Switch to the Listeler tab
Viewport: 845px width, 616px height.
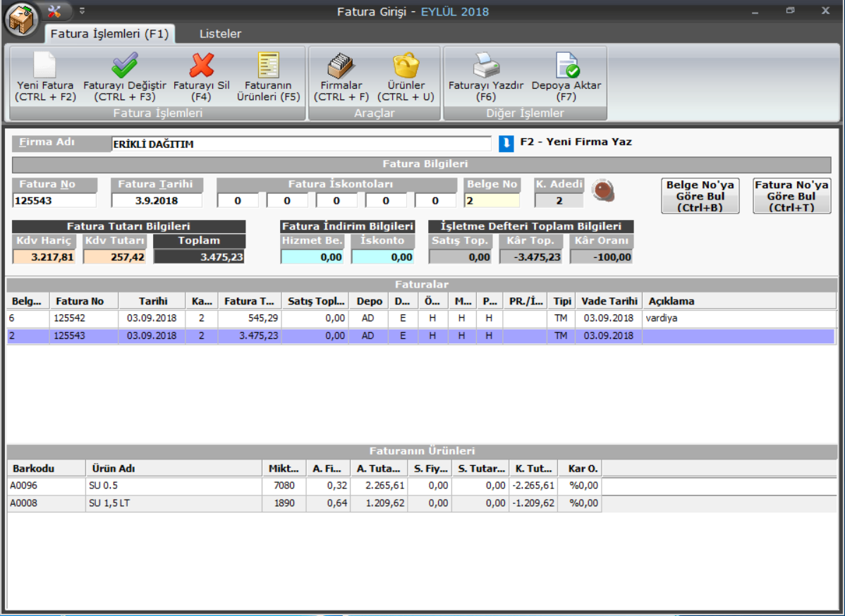pos(220,34)
